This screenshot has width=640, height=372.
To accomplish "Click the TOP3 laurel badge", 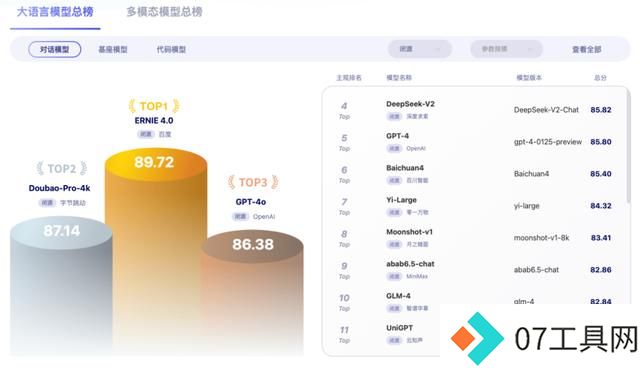I will point(253,182).
